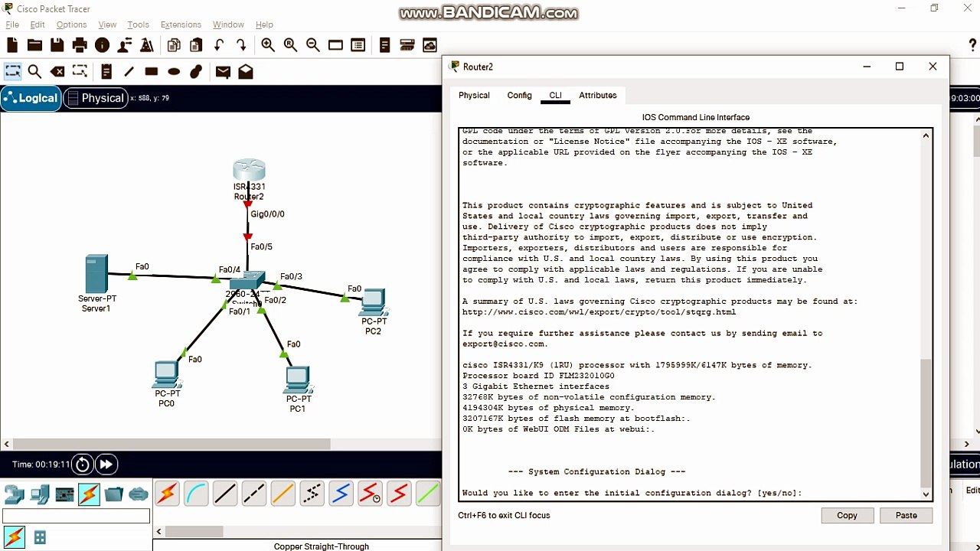Screen dimensions: 980x551
Task: Select Multiuser Connection cloud category
Action: 139,495
